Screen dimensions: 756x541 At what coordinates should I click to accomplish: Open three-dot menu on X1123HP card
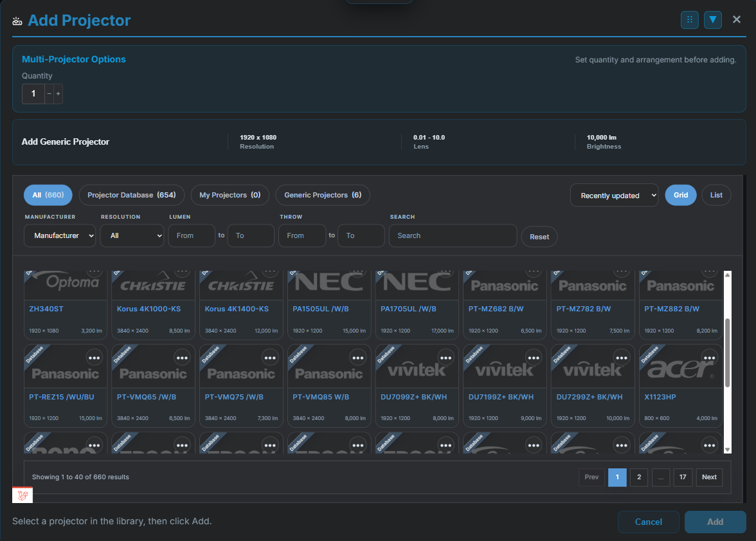[709, 358]
